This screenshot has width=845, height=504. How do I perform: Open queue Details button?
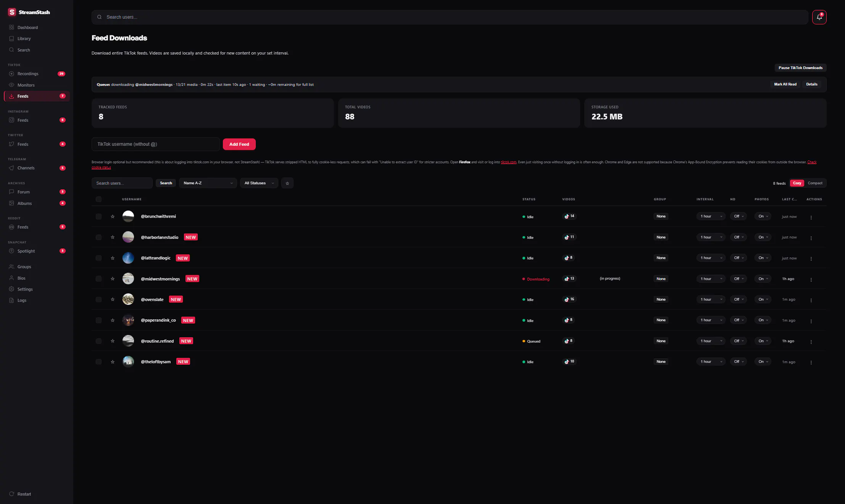[812, 84]
